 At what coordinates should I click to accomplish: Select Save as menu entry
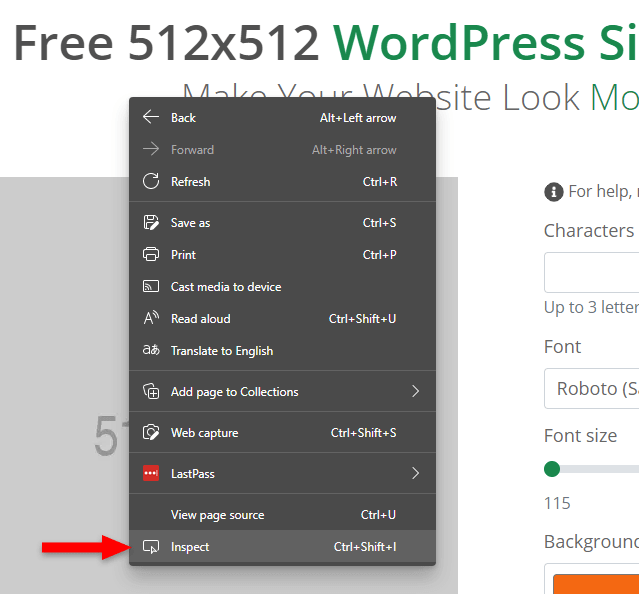pyautogui.click(x=282, y=223)
